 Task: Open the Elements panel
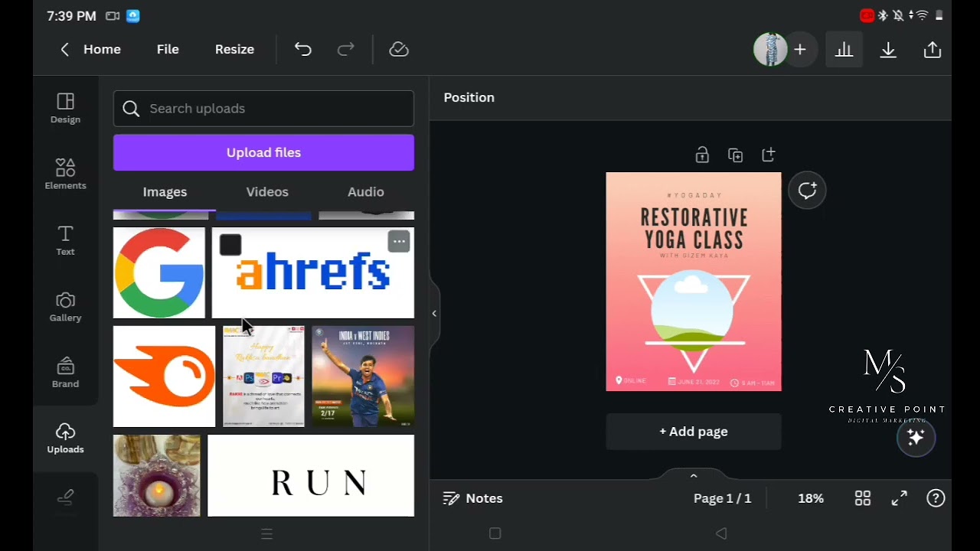point(65,174)
